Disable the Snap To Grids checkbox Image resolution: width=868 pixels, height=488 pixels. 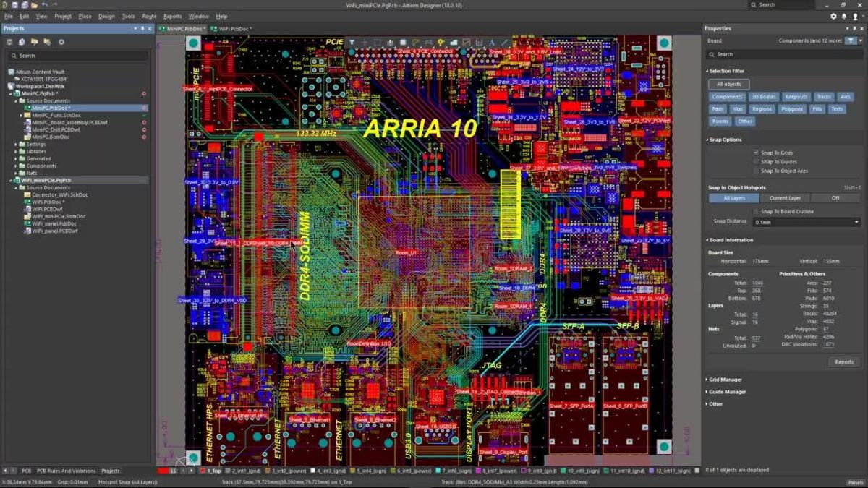click(x=754, y=154)
